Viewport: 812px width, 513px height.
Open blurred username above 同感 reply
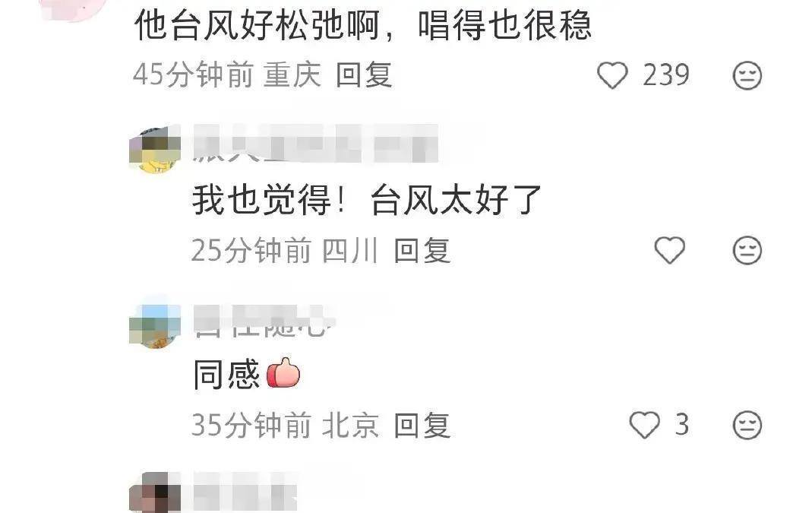264,320
